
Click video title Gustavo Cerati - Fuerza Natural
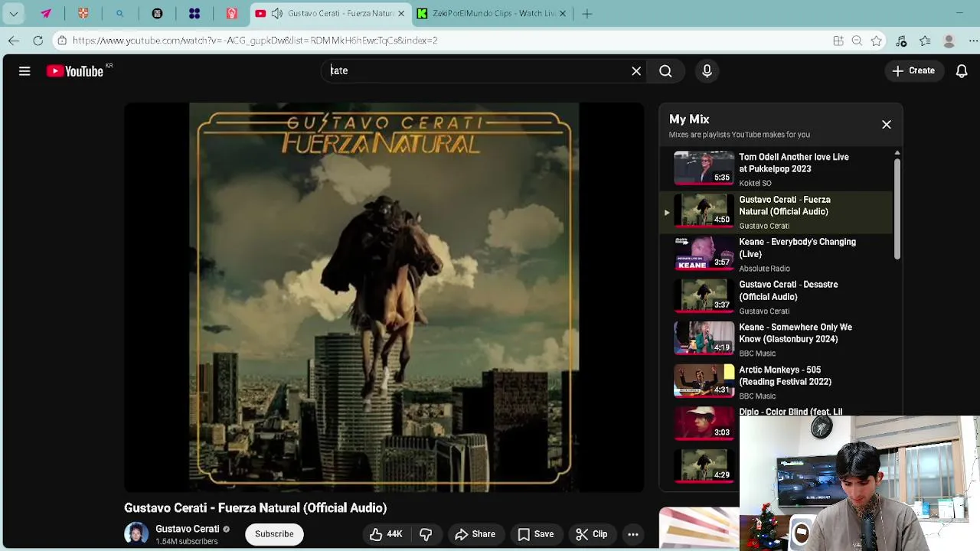coord(255,508)
